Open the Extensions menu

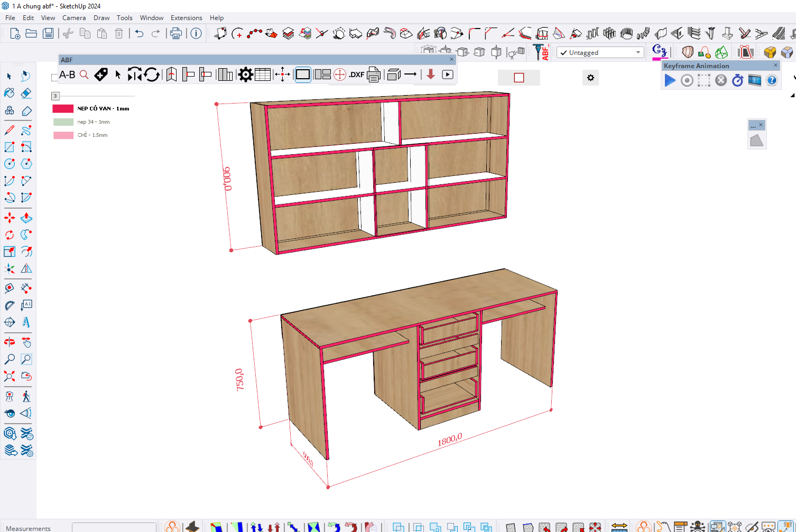(186, 17)
